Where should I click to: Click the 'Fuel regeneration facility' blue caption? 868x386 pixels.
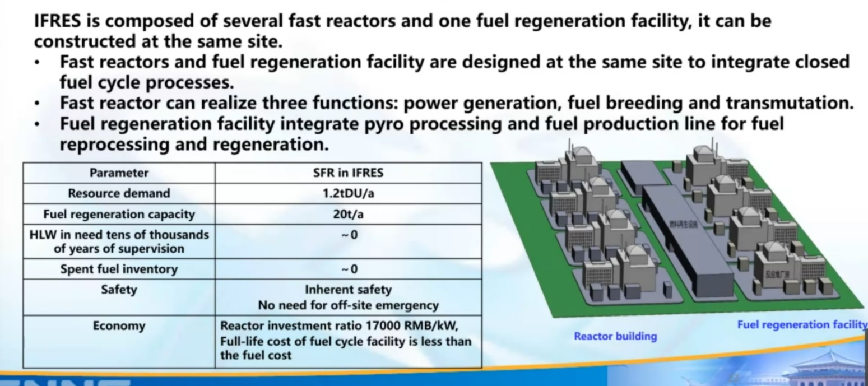[801, 324]
